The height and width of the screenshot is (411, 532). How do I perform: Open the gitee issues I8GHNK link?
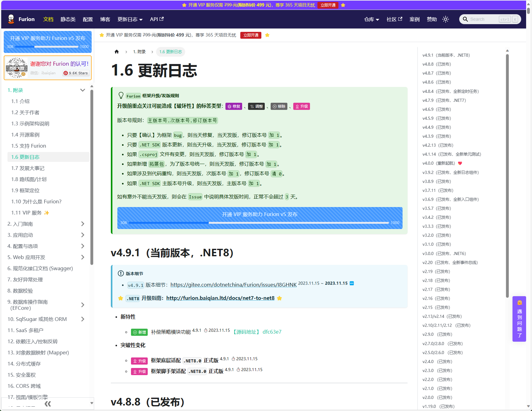coord(233,285)
